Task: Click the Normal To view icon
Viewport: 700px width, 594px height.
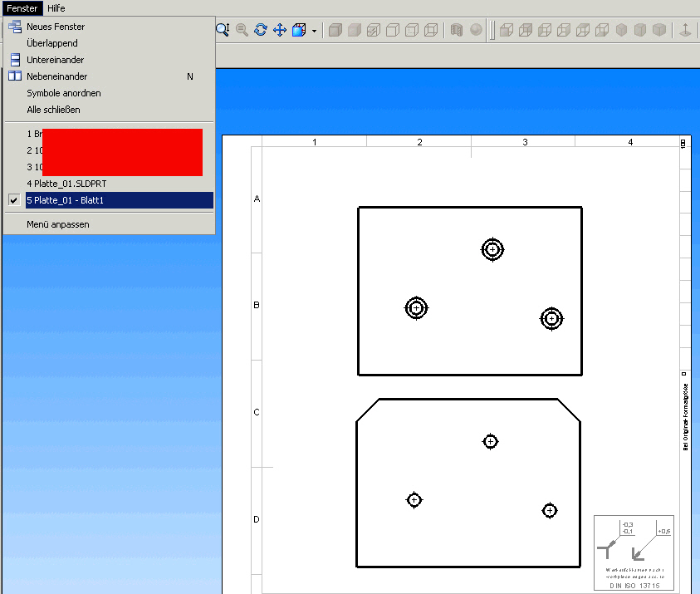Action: (x=685, y=30)
